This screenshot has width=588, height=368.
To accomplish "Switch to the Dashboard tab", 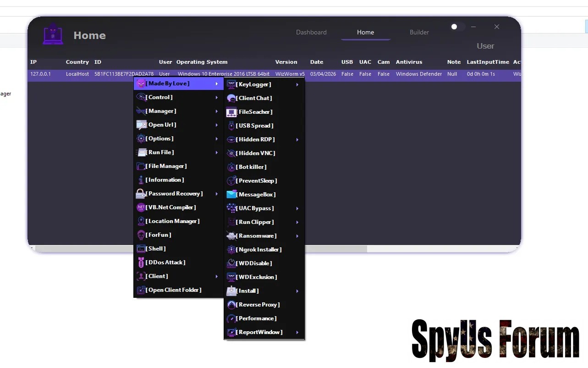I will click(311, 32).
